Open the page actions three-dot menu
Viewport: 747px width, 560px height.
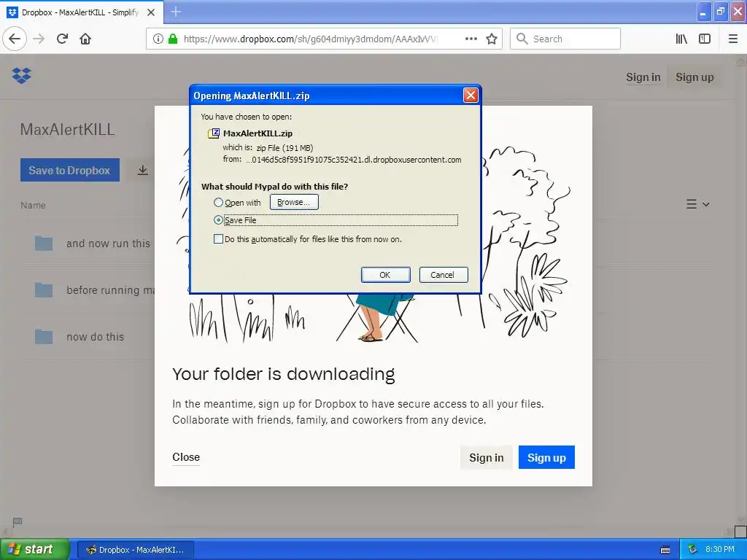(471, 39)
